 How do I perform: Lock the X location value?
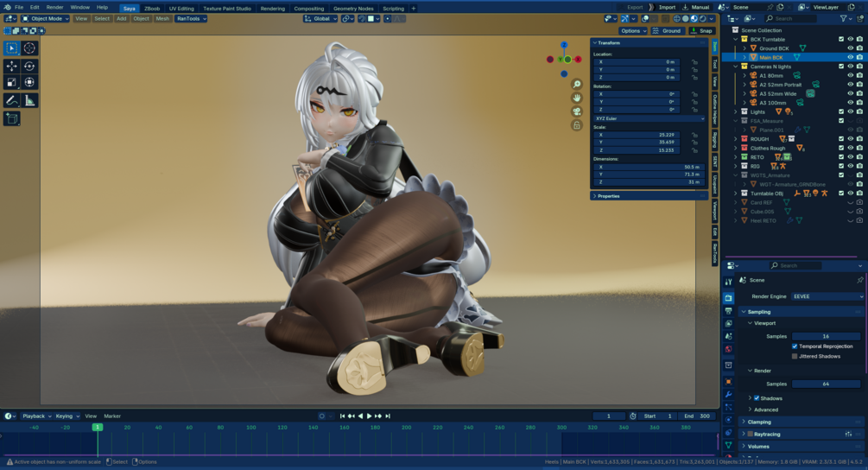coord(694,62)
